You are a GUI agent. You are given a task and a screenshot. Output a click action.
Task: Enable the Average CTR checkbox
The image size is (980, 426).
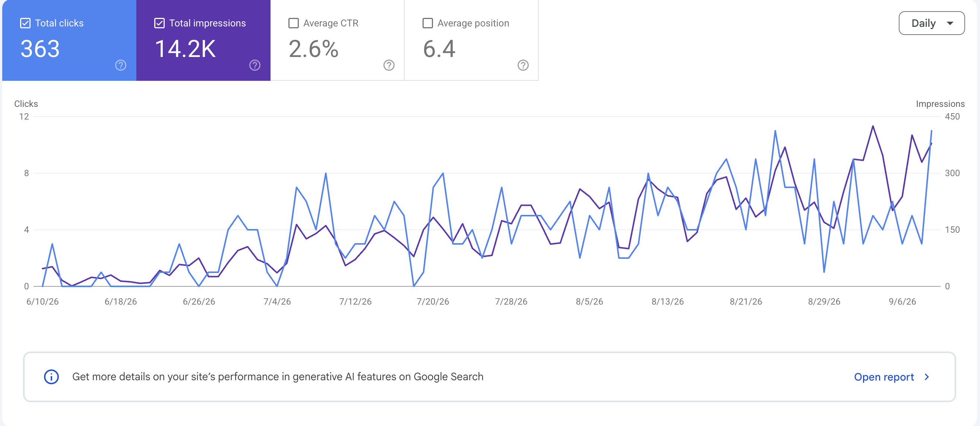(x=293, y=23)
